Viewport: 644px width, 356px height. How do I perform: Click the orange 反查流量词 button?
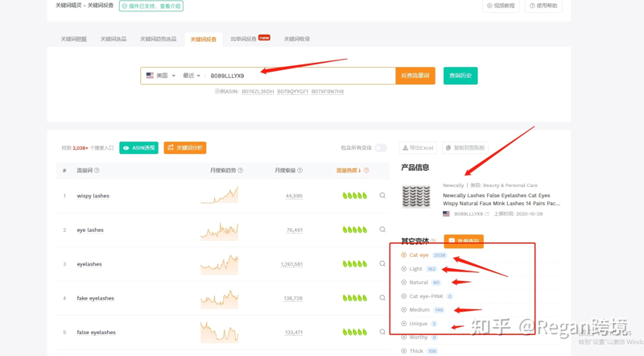415,76
